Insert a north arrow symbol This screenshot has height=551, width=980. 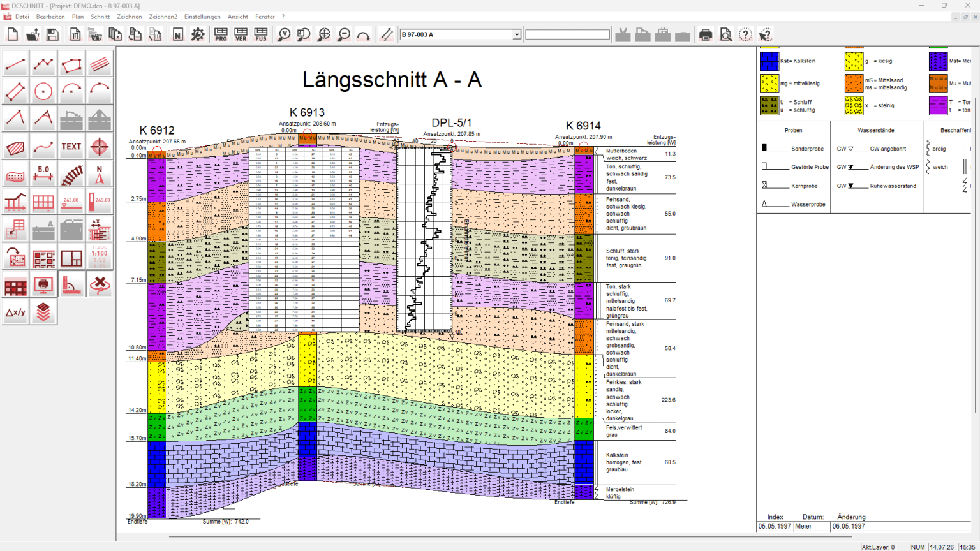pyautogui.click(x=100, y=174)
